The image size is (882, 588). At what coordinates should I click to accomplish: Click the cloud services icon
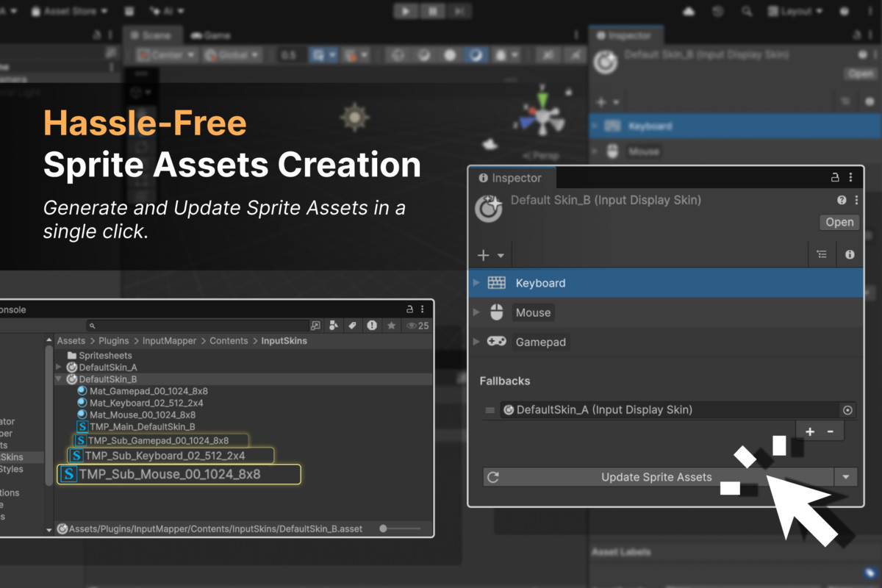coord(689,11)
